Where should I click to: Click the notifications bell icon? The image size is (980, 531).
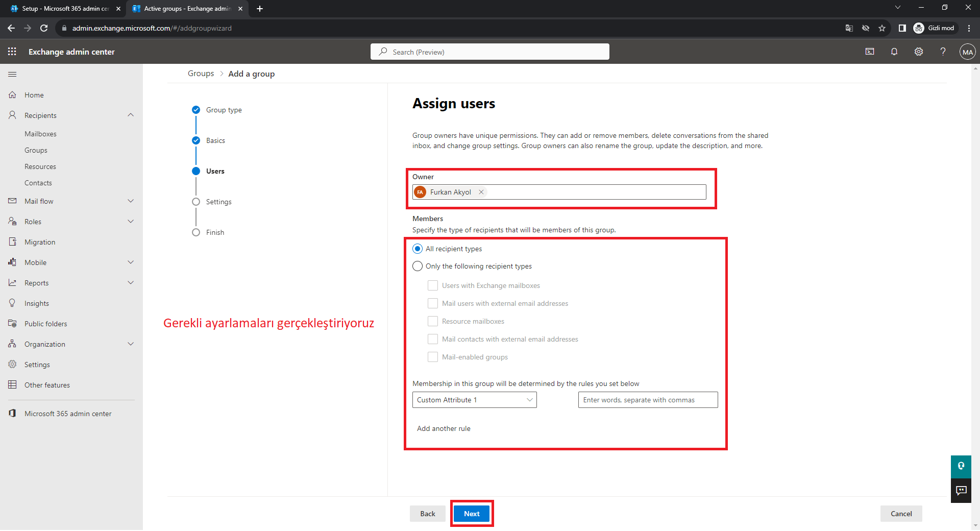pyautogui.click(x=894, y=52)
